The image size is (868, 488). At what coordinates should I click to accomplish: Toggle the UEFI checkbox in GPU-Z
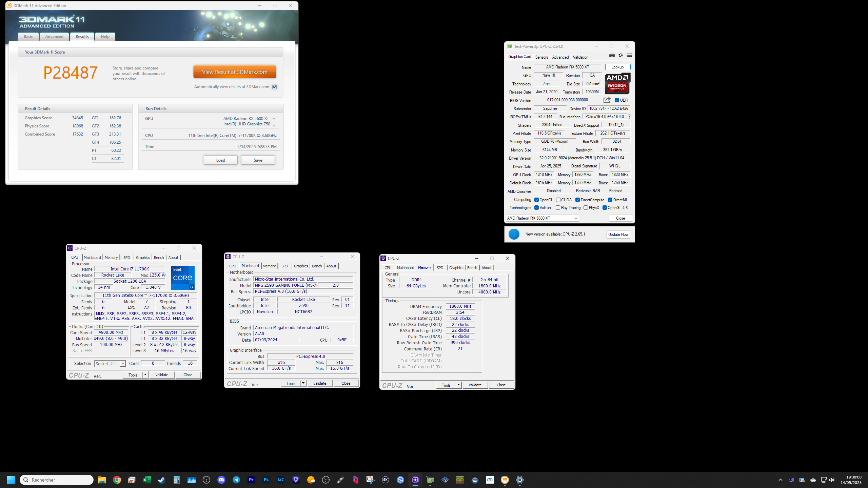(x=617, y=100)
